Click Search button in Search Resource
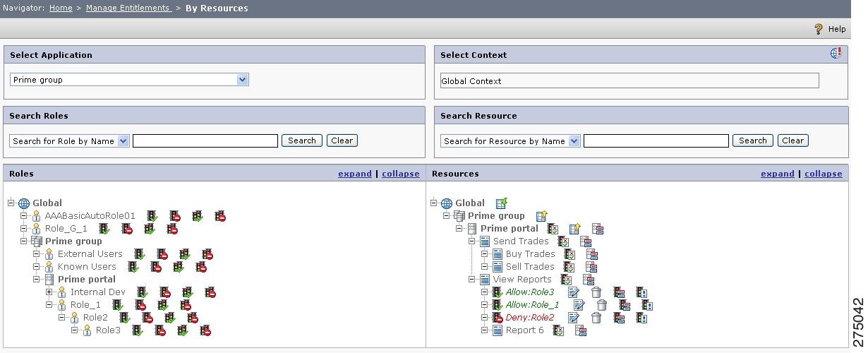The image size is (868, 353). click(753, 140)
